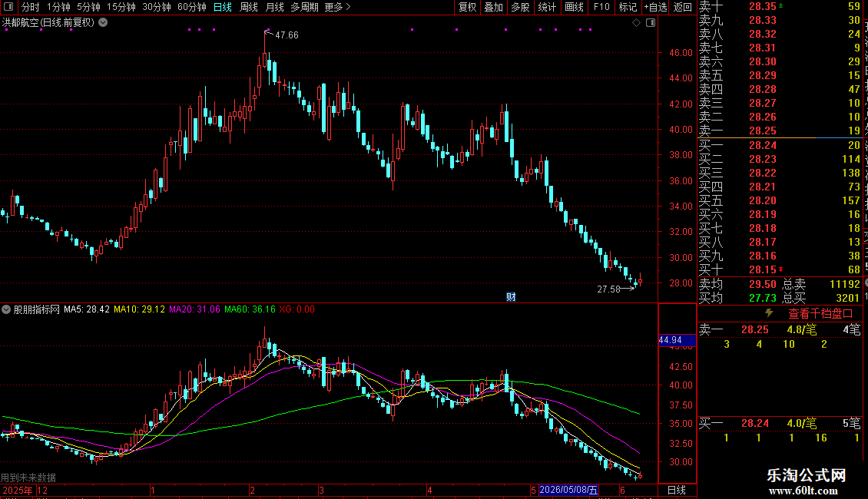Click the 用到未来数据 notice text
Screen dimensions: 868x499
click(28, 478)
